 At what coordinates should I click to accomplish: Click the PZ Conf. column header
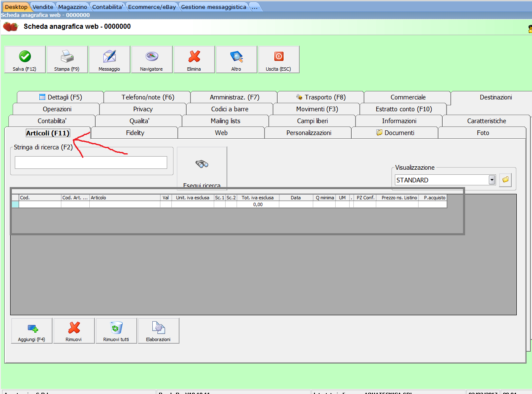tap(365, 198)
